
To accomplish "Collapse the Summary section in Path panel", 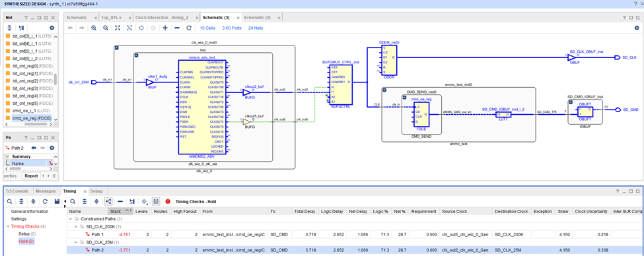I will [7, 156].
